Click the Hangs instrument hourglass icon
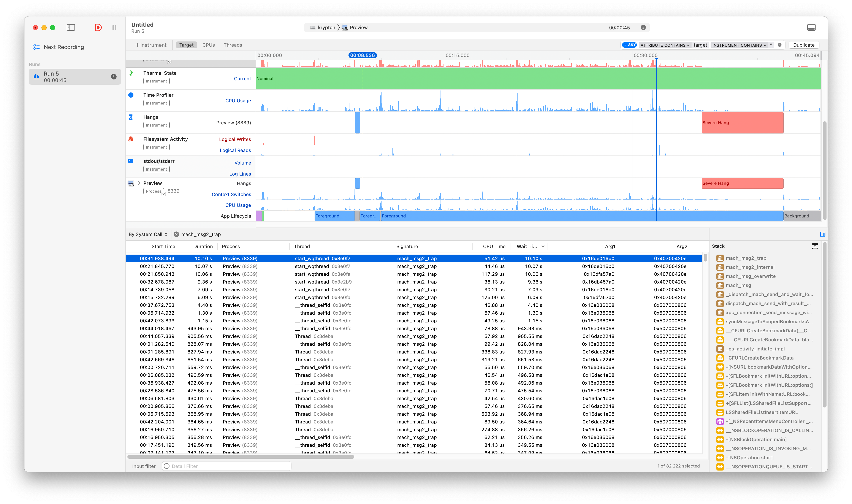Image resolution: width=852 pixels, height=504 pixels. (x=131, y=117)
